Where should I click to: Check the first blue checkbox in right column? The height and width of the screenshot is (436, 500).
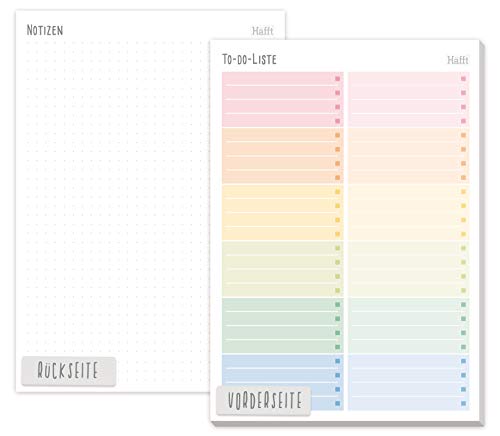tap(463, 361)
